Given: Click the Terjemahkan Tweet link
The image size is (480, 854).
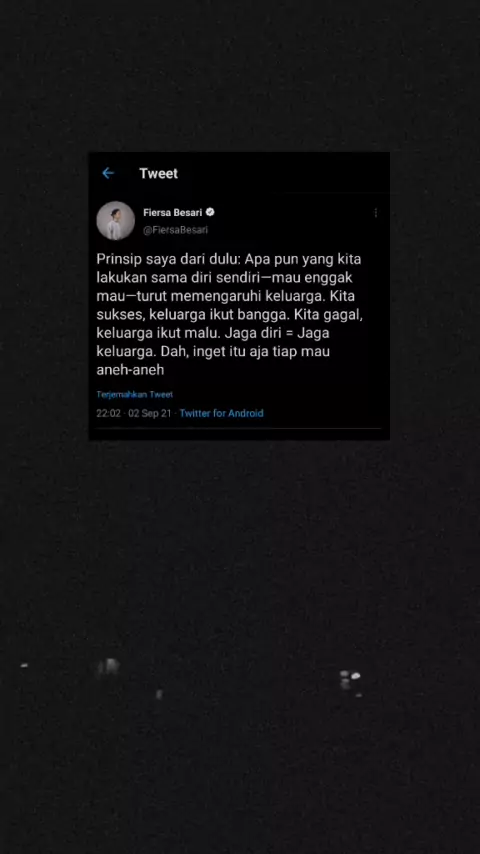Looking at the screenshot, I should tap(135, 394).
